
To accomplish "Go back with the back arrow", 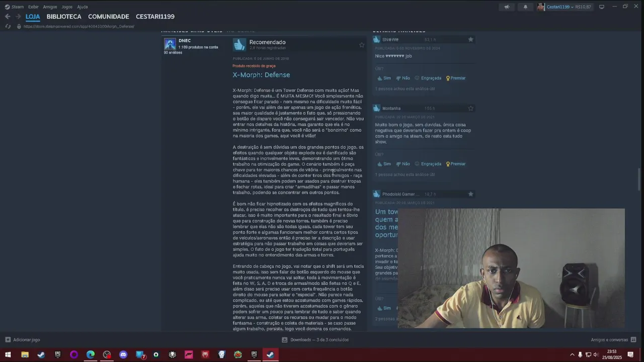I will tap(8, 17).
